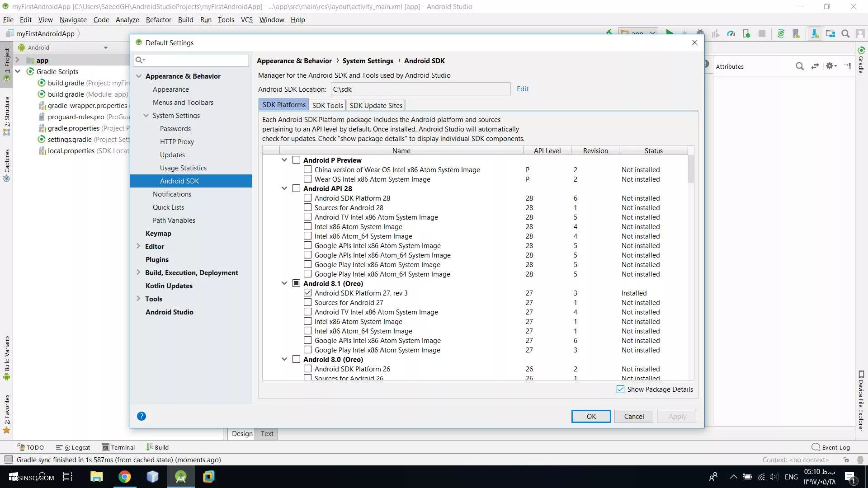The image size is (868, 488).
Task: Expand Build, Execution, Deployment section
Action: click(138, 272)
